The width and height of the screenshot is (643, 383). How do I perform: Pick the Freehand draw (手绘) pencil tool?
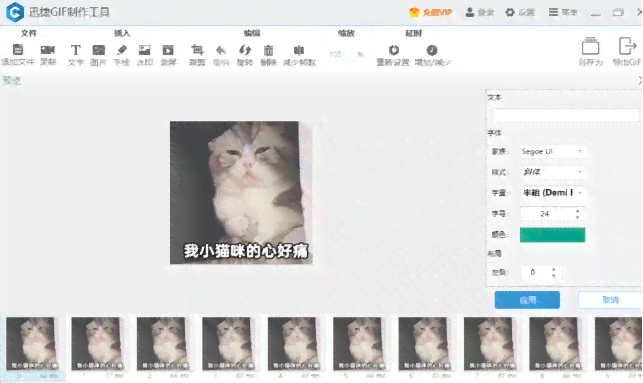pyautogui.click(x=122, y=50)
